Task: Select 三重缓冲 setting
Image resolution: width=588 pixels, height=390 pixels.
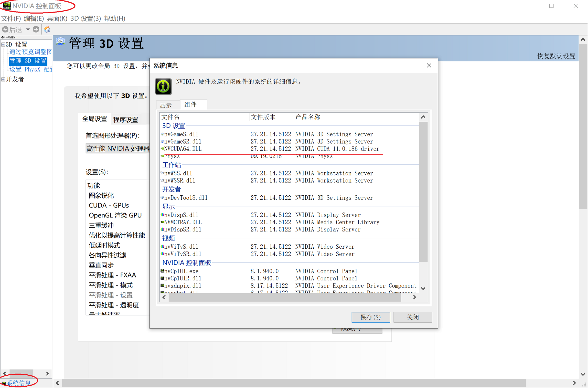Action: pos(101,225)
